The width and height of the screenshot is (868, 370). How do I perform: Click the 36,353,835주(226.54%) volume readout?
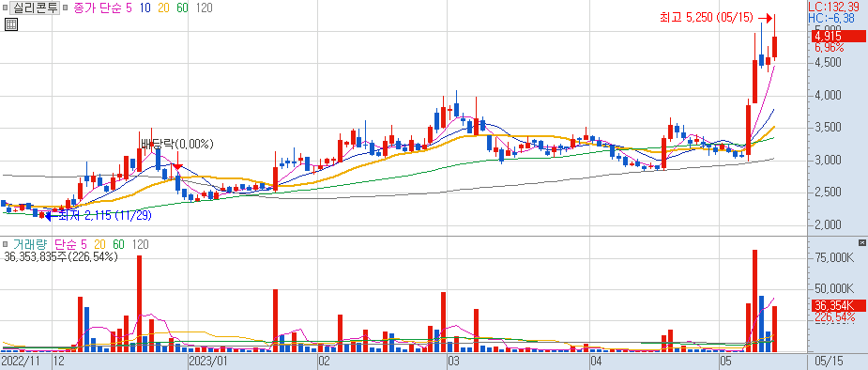click(x=60, y=257)
